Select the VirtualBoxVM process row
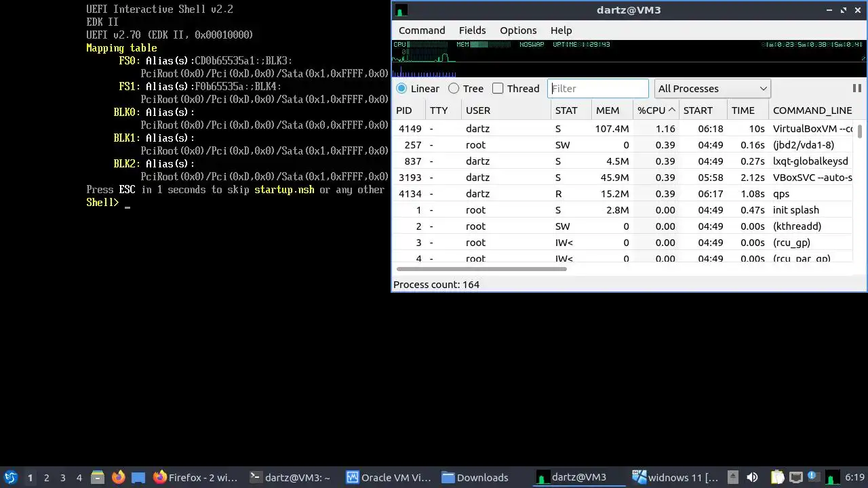The height and width of the screenshot is (488, 868). [623, 129]
